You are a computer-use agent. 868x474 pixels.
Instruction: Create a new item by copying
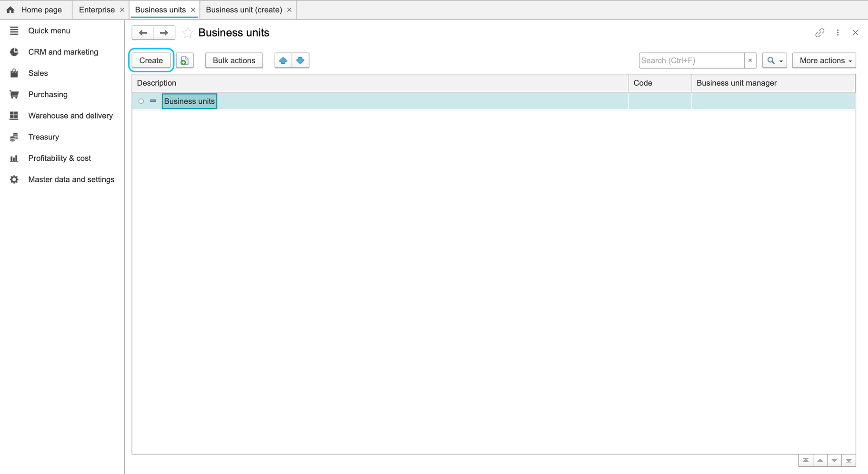pos(185,60)
